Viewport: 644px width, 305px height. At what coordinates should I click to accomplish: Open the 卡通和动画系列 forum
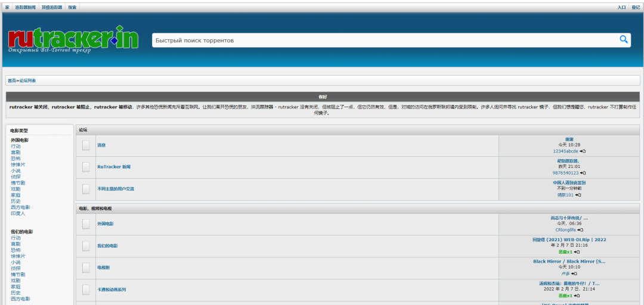click(x=112, y=290)
